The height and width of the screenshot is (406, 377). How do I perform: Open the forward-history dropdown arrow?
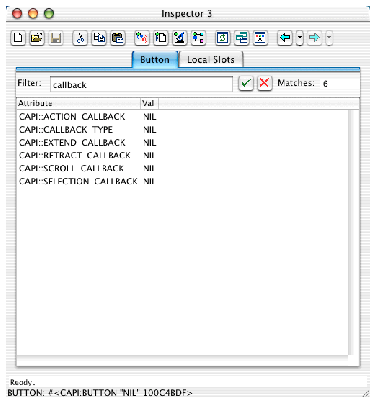tap(329, 38)
